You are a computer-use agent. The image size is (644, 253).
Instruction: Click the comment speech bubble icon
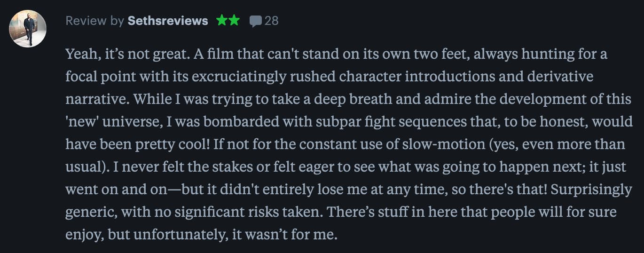[x=255, y=21]
